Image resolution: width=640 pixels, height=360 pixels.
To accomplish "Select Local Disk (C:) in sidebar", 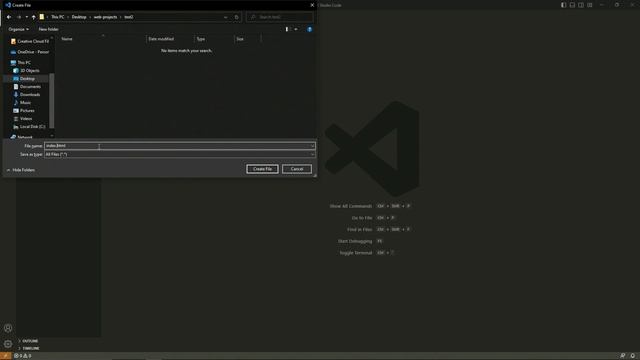I will [29, 127].
